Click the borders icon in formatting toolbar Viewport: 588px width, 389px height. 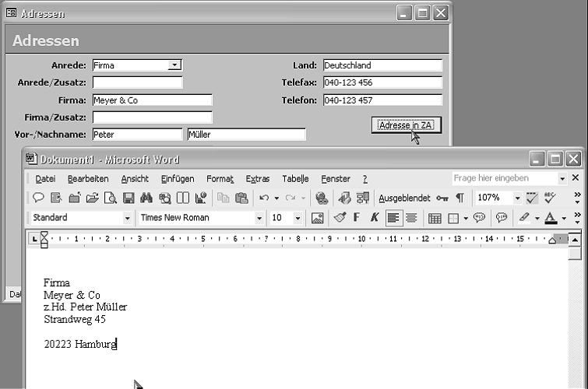tap(453, 218)
